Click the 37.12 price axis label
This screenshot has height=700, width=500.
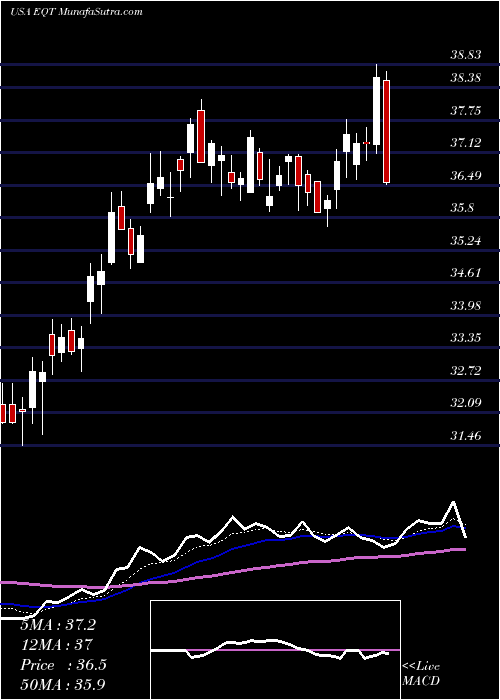465,143
